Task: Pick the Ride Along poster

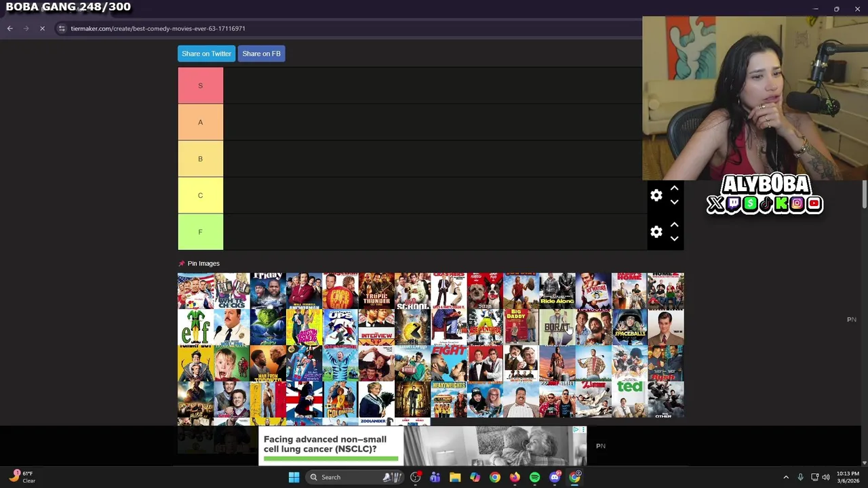Action: 557,291
